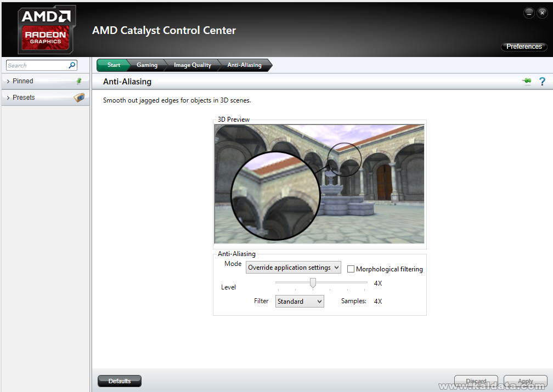The height and width of the screenshot is (392, 553).
Task: Expand the Pinned section
Action: point(46,81)
